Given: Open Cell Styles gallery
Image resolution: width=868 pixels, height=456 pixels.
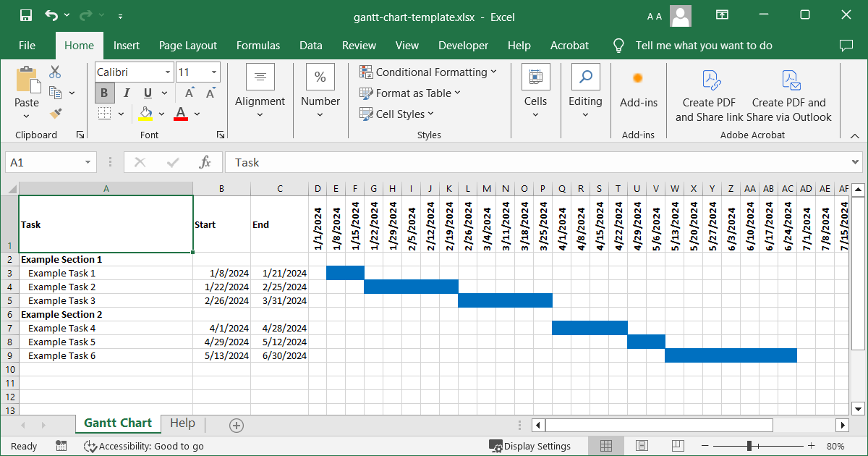Looking at the screenshot, I should point(396,114).
